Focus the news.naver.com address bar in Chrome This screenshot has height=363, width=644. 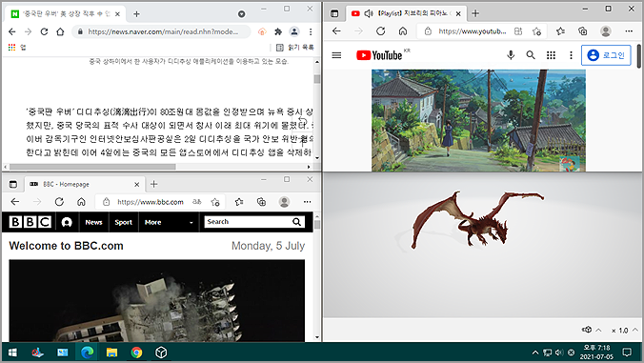pos(162,31)
